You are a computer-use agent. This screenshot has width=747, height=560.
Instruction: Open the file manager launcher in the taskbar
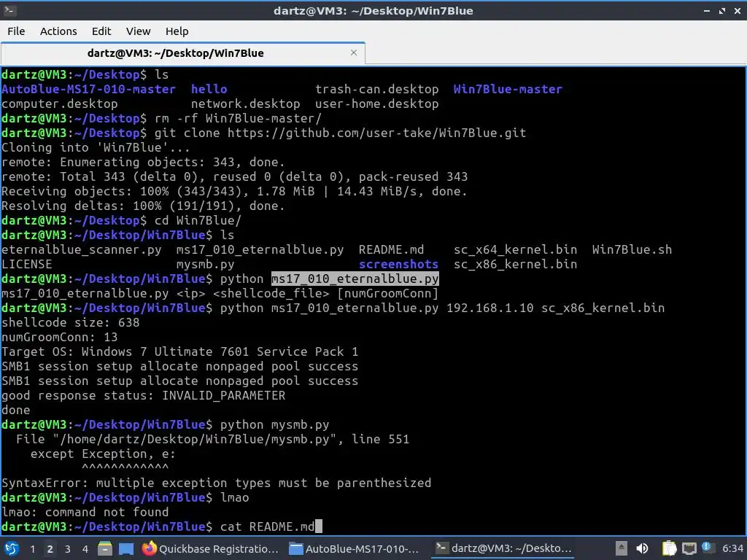click(x=105, y=548)
